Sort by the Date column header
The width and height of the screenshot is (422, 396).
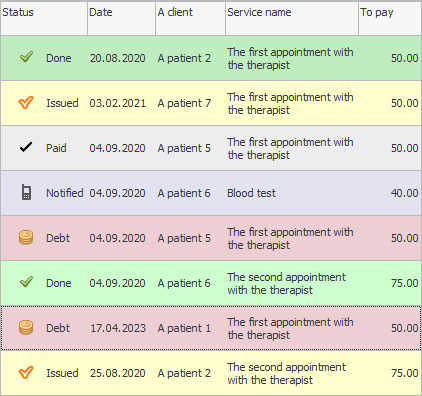click(x=121, y=18)
